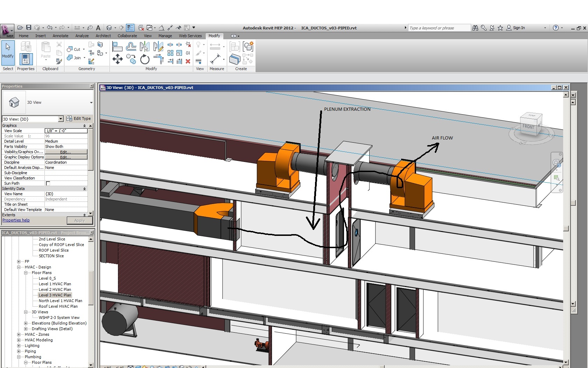Click the red Delete icon in ribbon
Image resolution: width=588 pixels, height=368 pixels.
[x=188, y=62]
